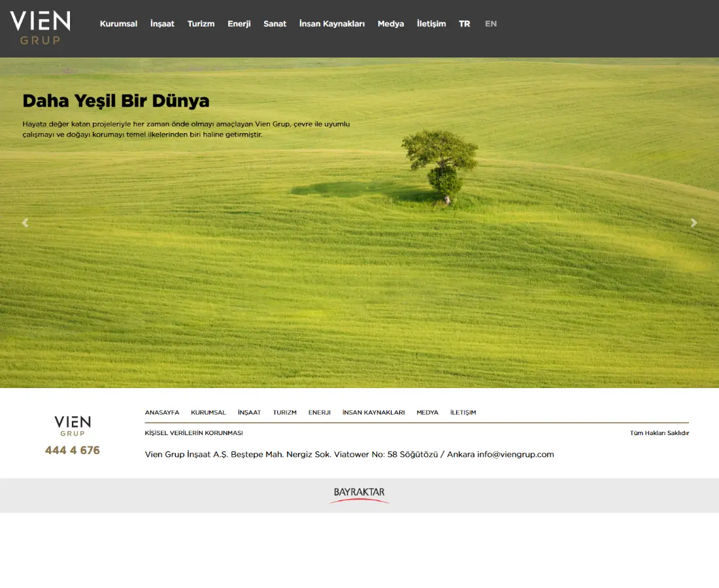Viewport: 719px width, 588px height.
Task: Click the Vien Grup footer logo
Action: pos(73,426)
